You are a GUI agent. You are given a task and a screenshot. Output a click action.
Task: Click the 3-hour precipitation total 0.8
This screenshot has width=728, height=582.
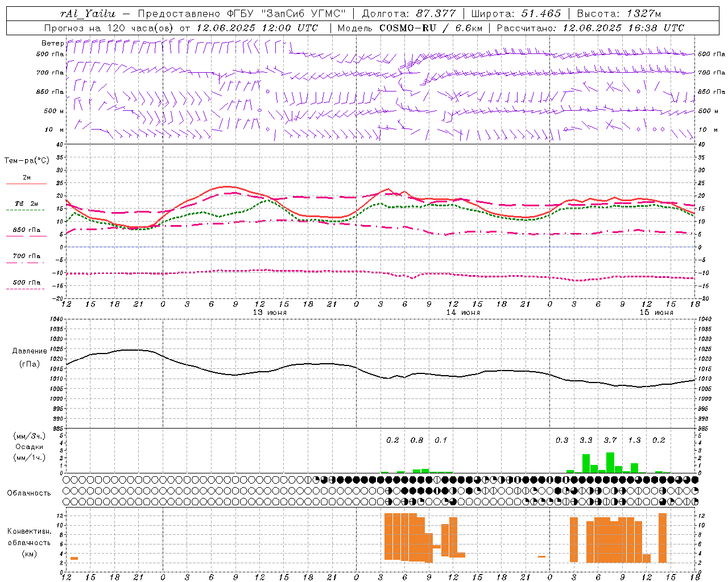(x=417, y=440)
